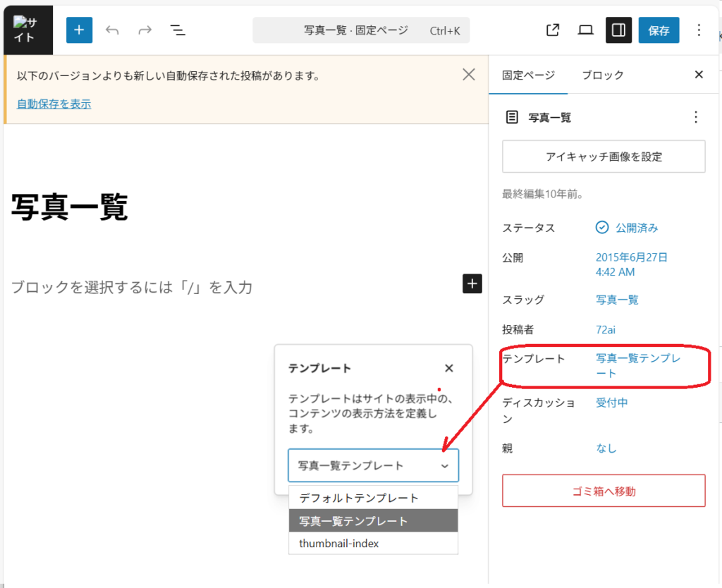
Task: Edit the slug value 写真一覧
Action: [x=617, y=300]
